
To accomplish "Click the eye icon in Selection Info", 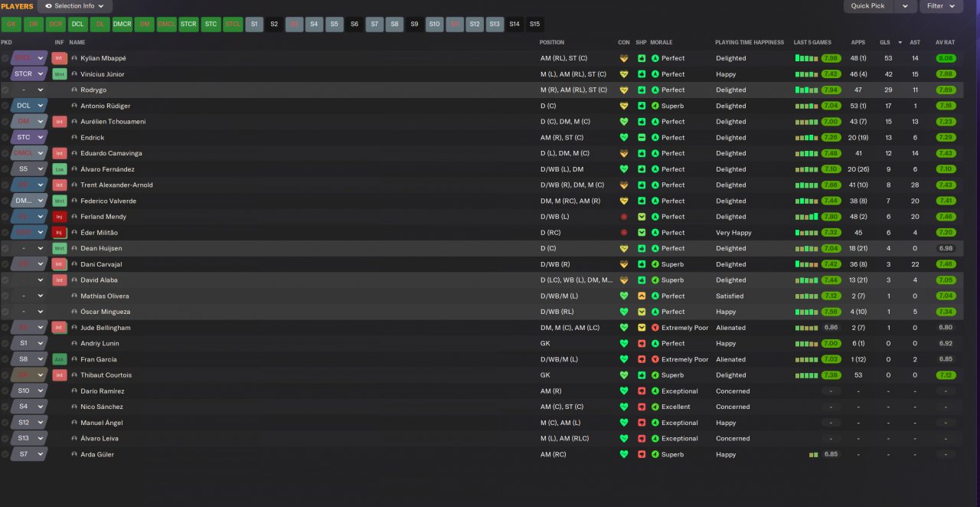I will (49, 6).
